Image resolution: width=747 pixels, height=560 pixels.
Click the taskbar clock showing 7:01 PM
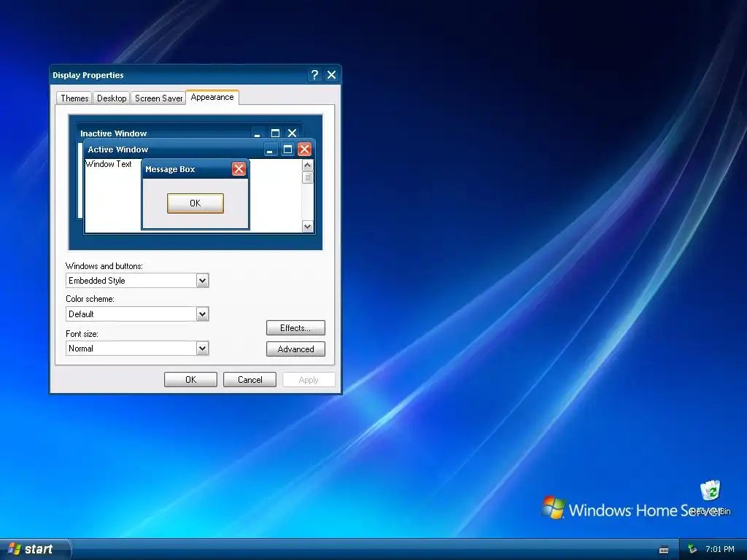(720, 549)
